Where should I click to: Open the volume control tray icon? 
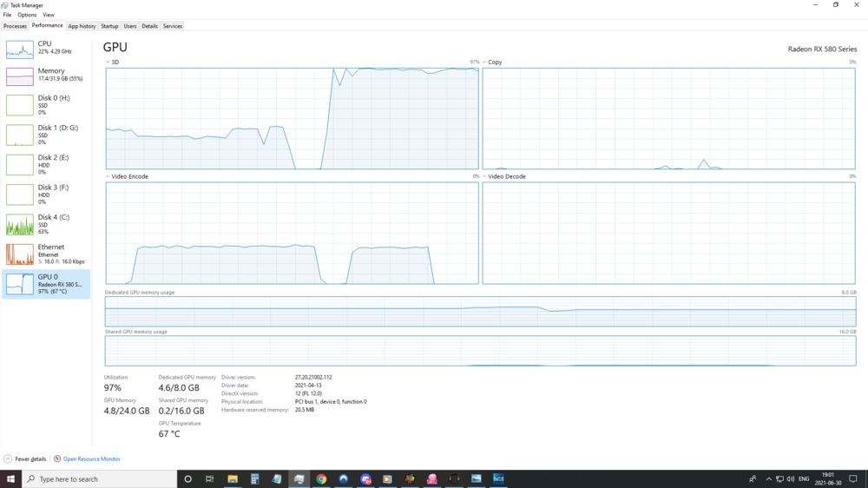tap(791, 478)
